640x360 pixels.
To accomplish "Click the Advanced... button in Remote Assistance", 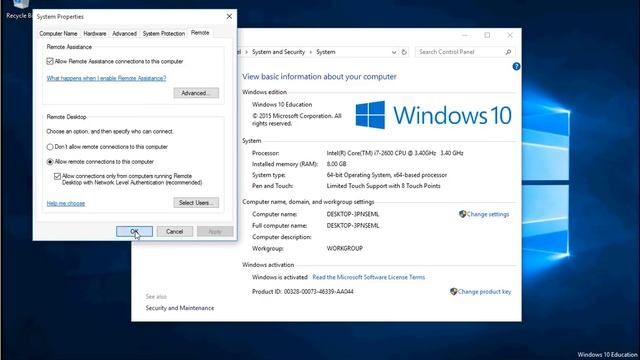I will tap(196, 93).
